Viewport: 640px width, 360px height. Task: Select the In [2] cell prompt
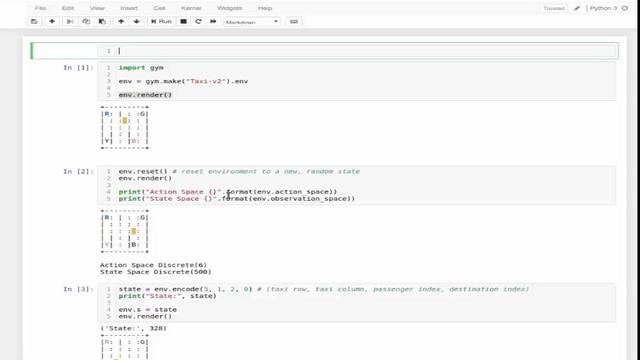coord(78,171)
